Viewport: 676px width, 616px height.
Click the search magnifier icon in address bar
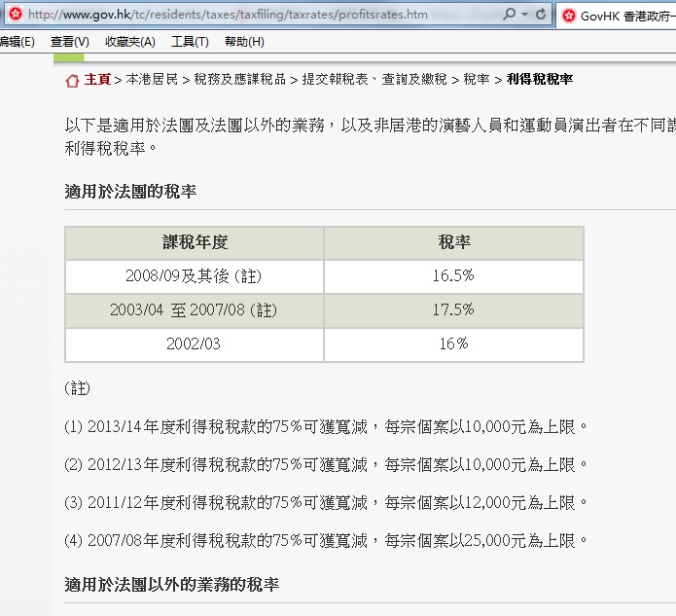click(x=510, y=15)
